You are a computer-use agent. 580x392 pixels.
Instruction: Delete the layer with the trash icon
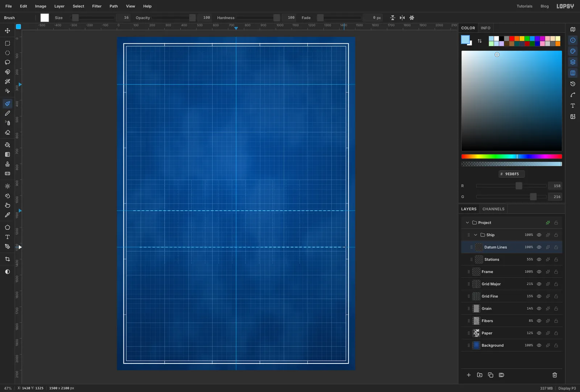[x=555, y=375]
